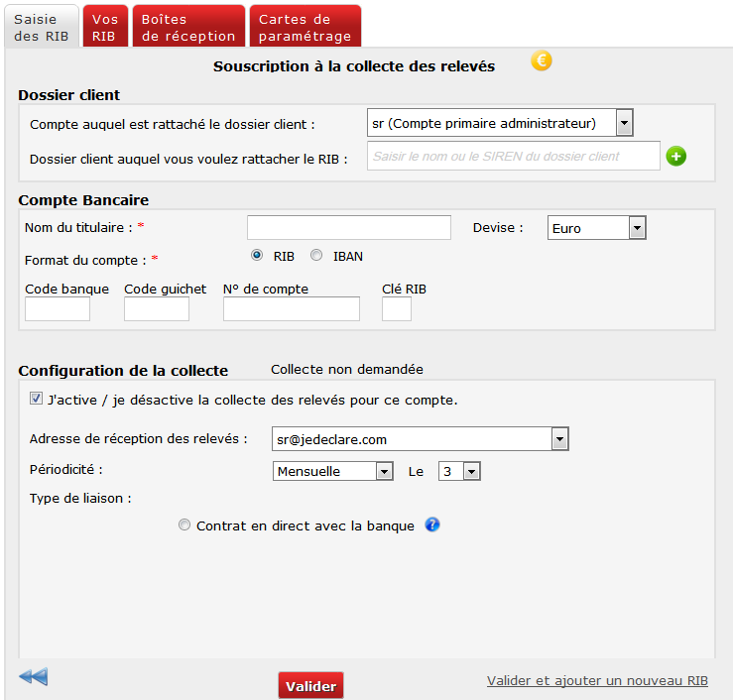Click the Type de liaison label
Image resolution: width=733 pixels, height=700 pixels.
point(80,498)
